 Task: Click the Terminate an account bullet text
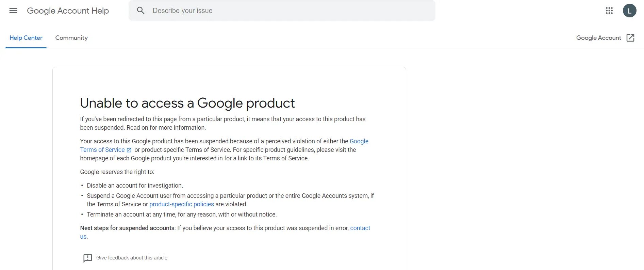point(182,215)
